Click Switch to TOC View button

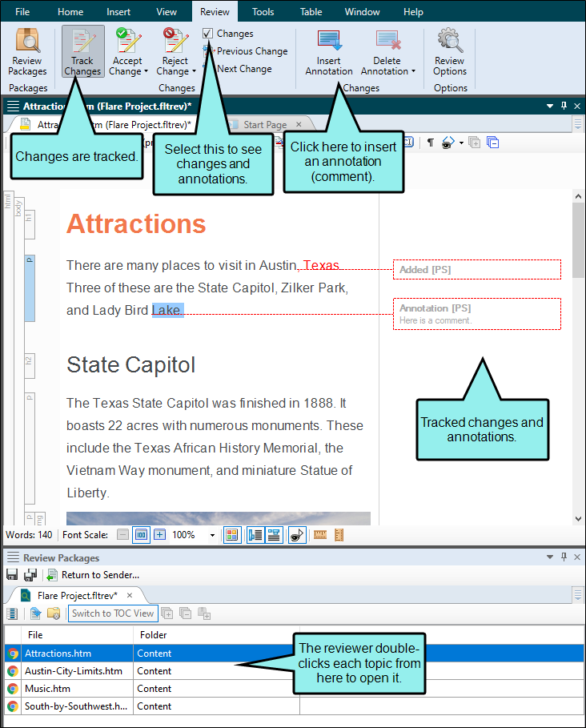coord(113,613)
